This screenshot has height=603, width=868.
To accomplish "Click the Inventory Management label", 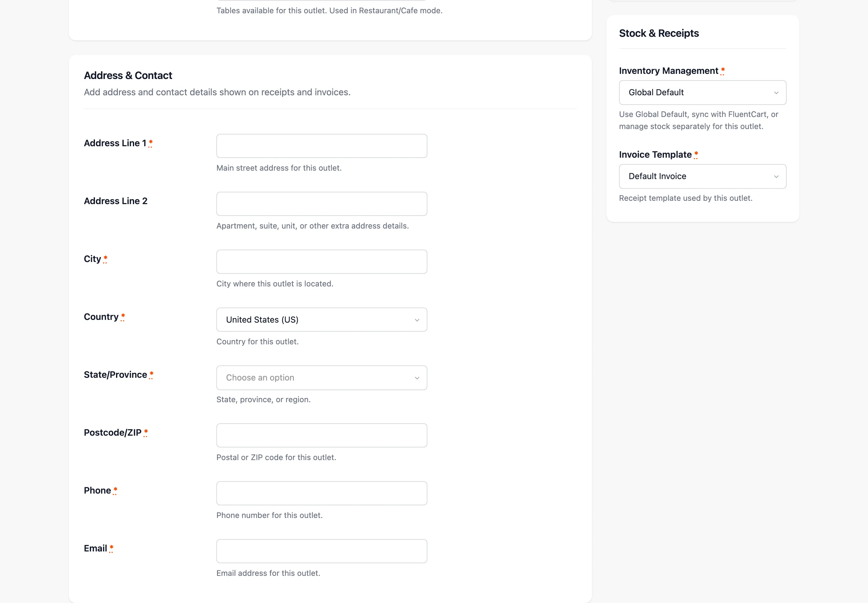I will pyautogui.click(x=668, y=71).
